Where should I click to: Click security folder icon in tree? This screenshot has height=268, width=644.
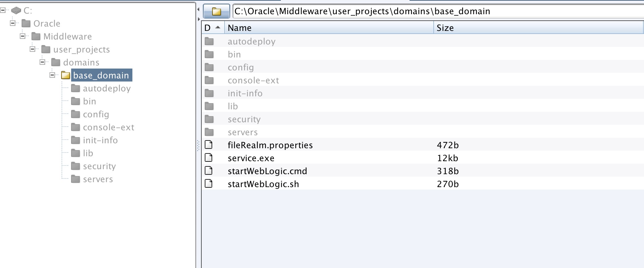pyautogui.click(x=75, y=166)
